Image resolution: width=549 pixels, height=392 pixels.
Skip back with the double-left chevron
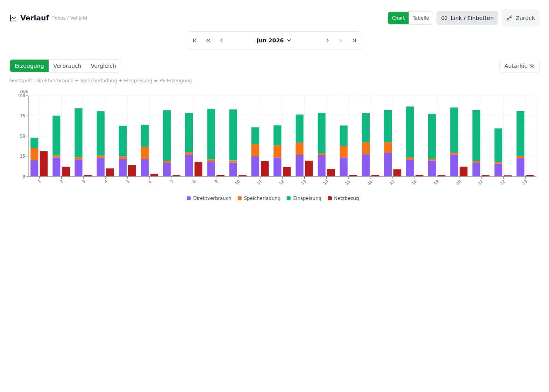coord(208,40)
